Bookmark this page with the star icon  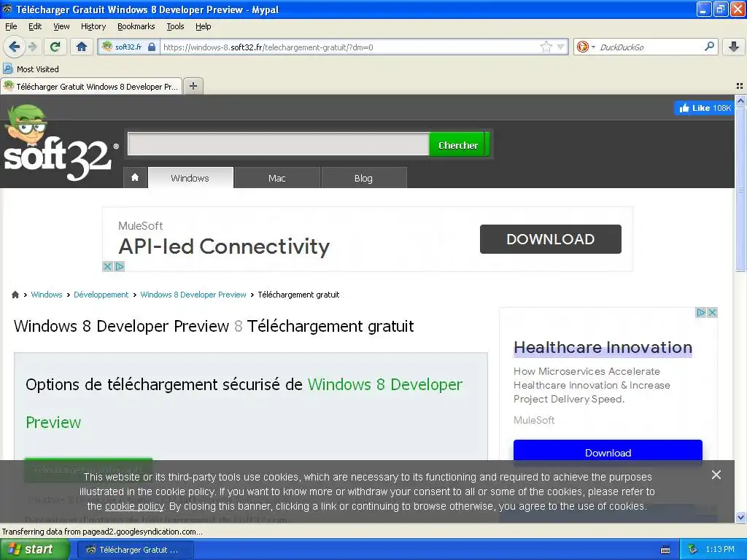click(546, 47)
